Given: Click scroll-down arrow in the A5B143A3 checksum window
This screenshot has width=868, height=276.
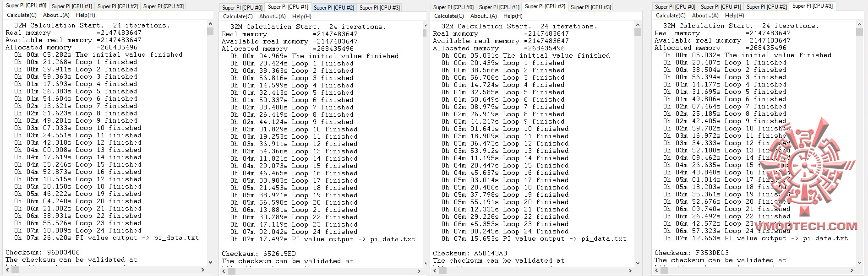Looking at the screenshot, I should 637,263.
